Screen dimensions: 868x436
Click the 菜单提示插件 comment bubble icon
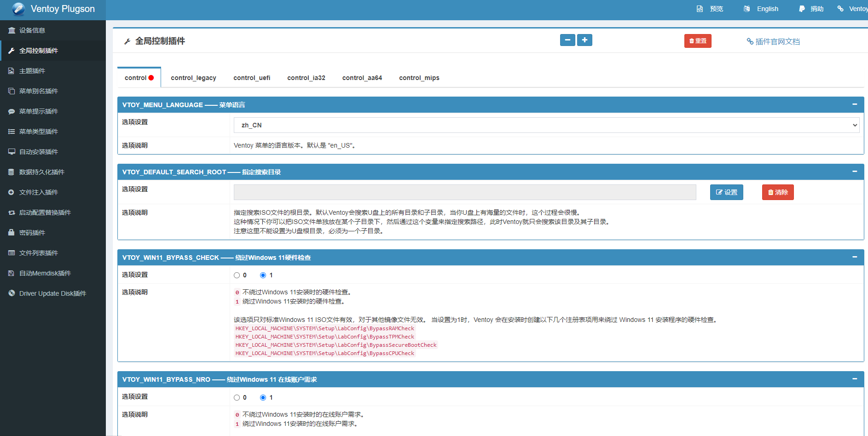click(12, 111)
